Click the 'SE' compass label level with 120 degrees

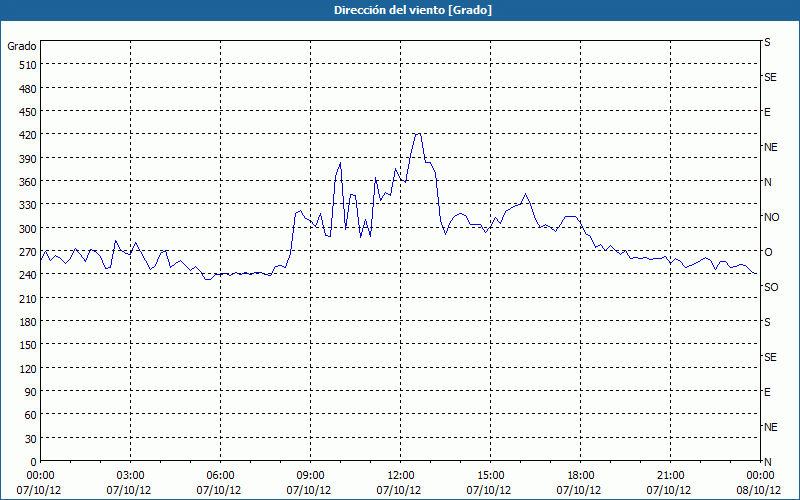(x=770, y=357)
